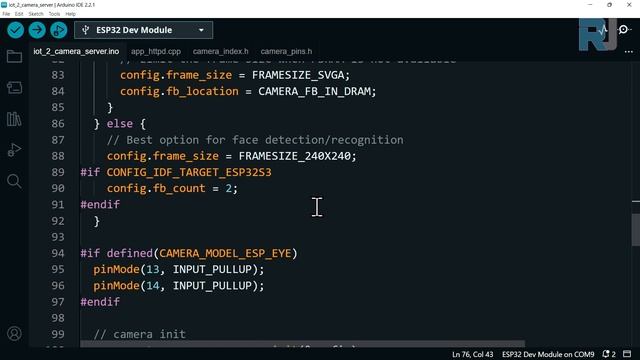Open the editor tabs overflow three-dot menu
640x360 pixels.
pyautogui.click(x=629, y=52)
